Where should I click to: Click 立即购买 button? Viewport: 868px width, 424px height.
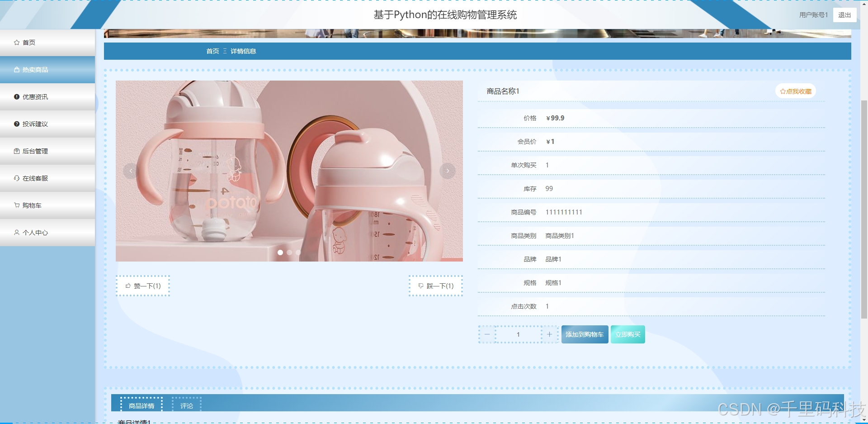point(628,334)
